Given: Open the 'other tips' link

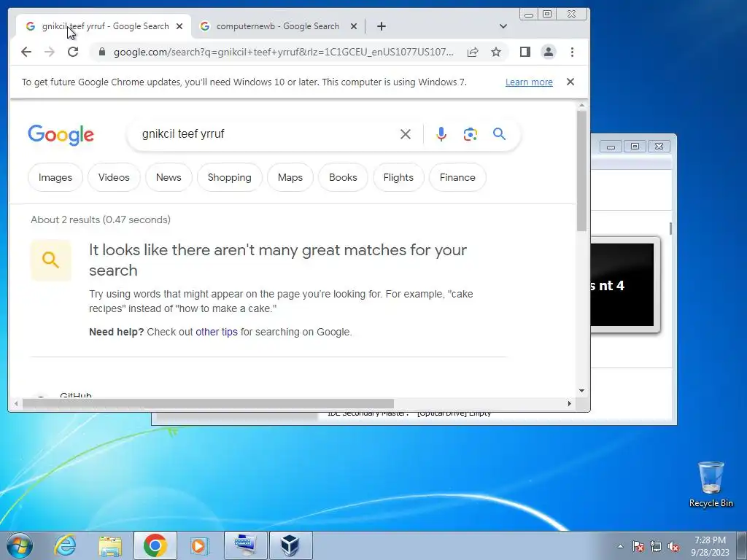Looking at the screenshot, I should 216,332.
